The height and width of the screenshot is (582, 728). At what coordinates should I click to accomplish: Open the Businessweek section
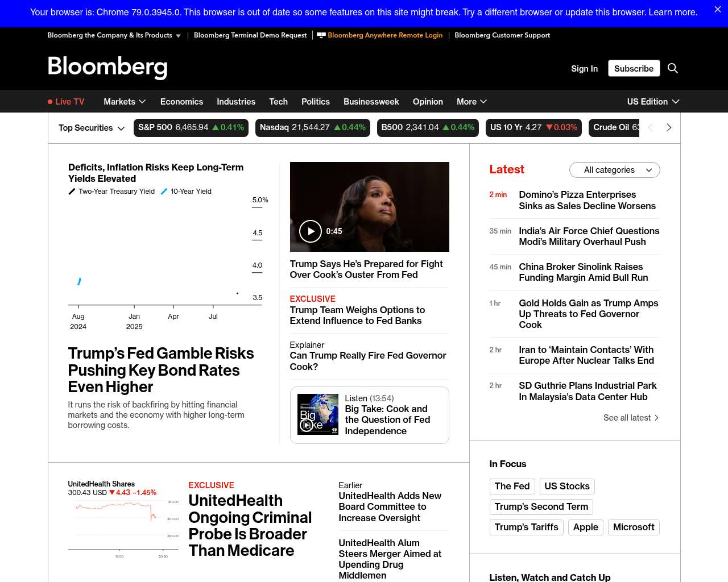pos(371,102)
